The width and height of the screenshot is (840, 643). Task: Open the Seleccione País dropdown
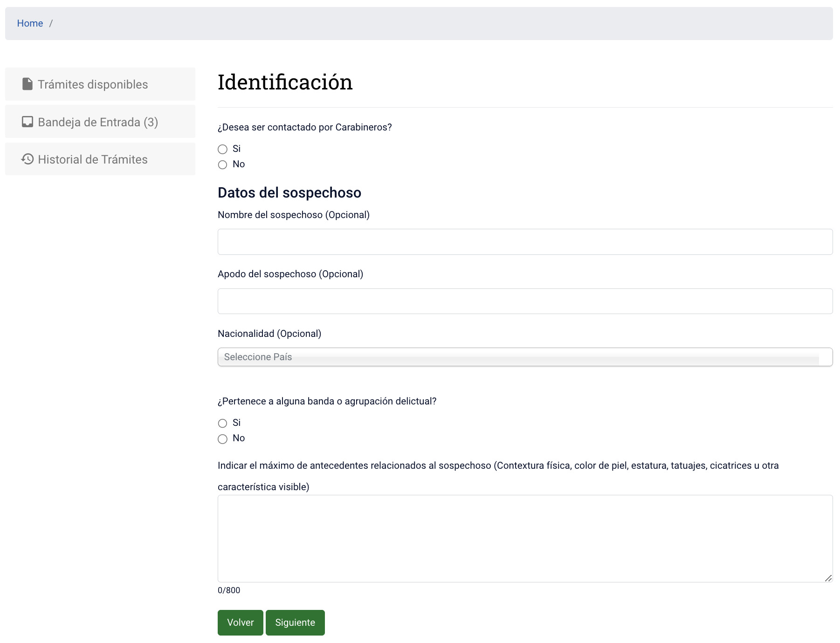[524, 357]
